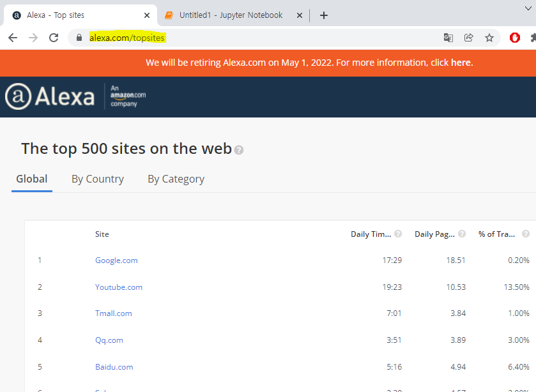Click the help icon beside page title
Viewport: 536px width, 392px height.
[239, 150]
